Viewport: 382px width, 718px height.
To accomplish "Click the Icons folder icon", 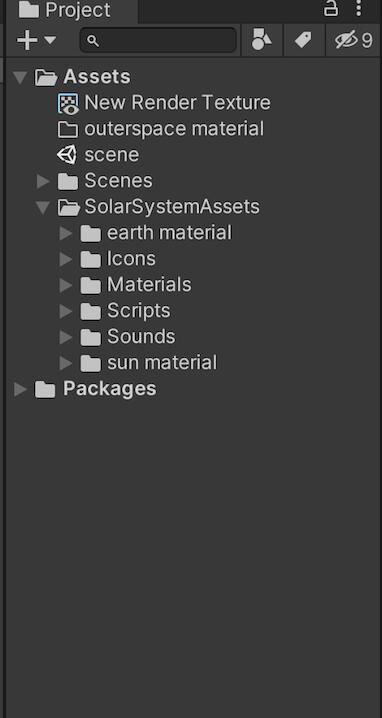I will point(91,260).
